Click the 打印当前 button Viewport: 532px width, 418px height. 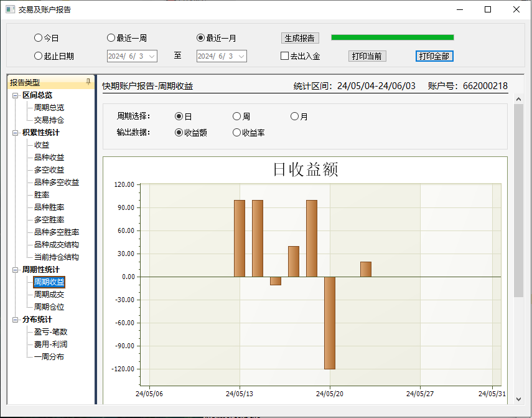[367, 56]
